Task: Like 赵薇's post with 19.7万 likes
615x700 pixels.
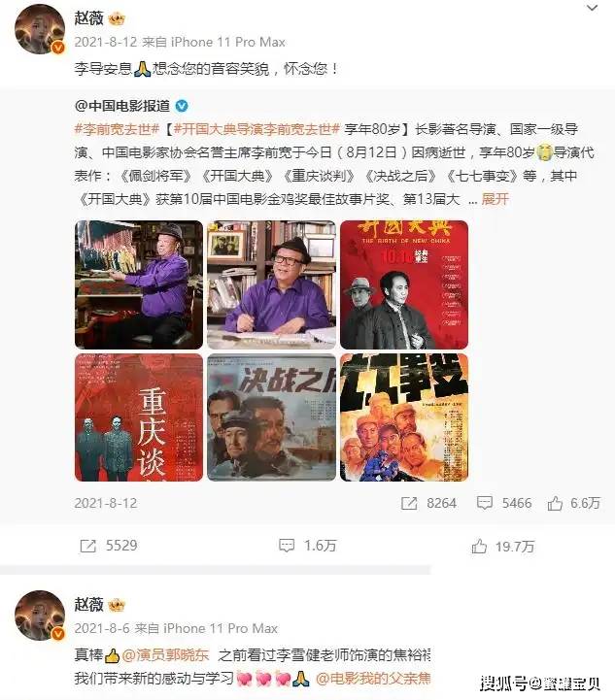Action: 479,546
